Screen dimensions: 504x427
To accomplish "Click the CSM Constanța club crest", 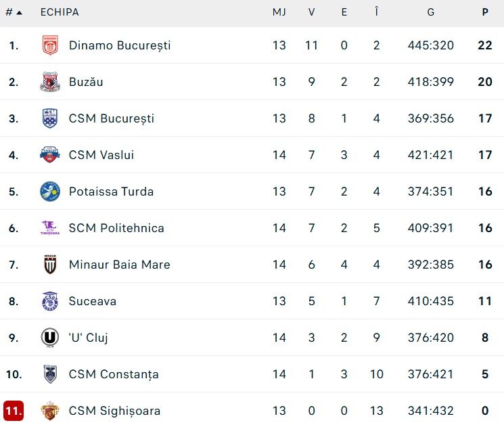I will 50,374.
